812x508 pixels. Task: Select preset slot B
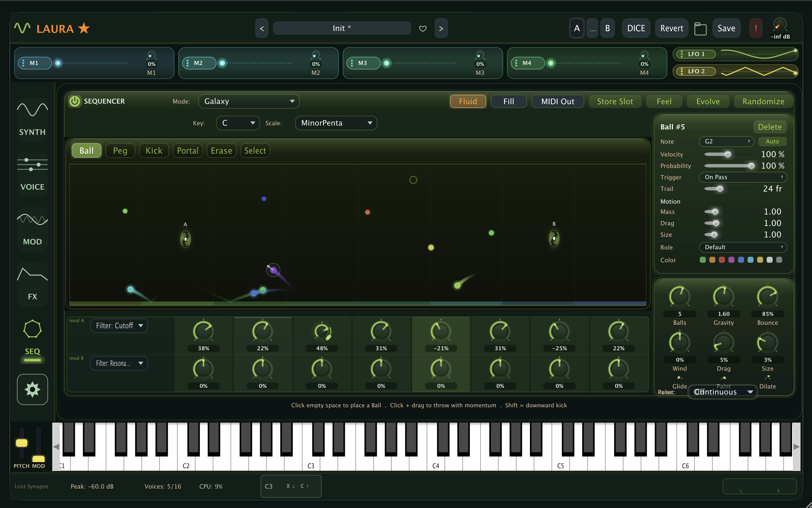(x=607, y=28)
